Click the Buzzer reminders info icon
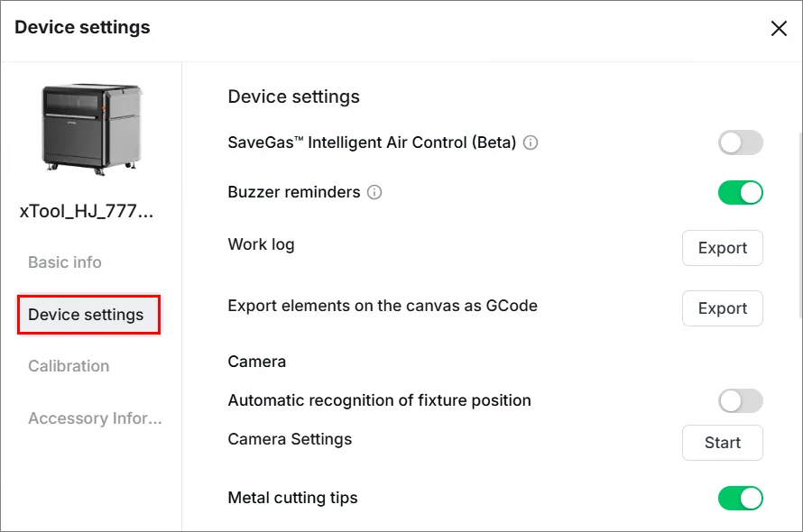This screenshot has width=803, height=532. [374, 193]
